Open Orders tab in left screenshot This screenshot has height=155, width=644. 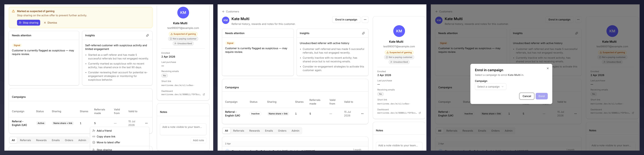tap(69, 140)
